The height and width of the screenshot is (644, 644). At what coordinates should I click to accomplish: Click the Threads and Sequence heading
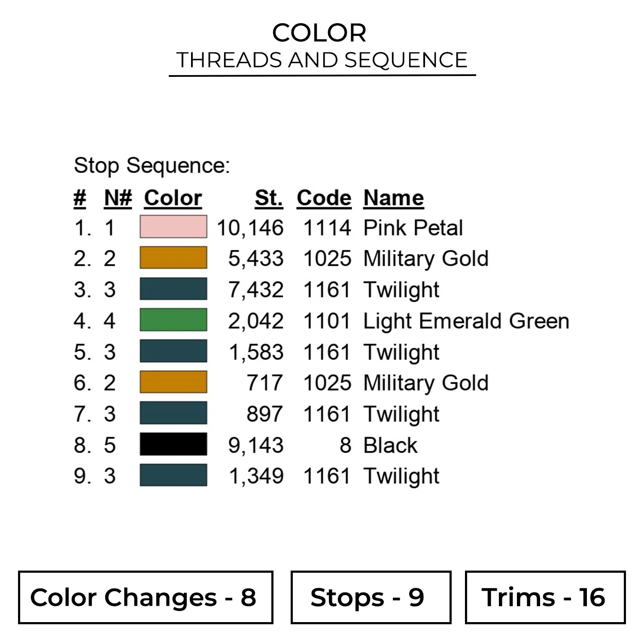click(x=322, y=60)
